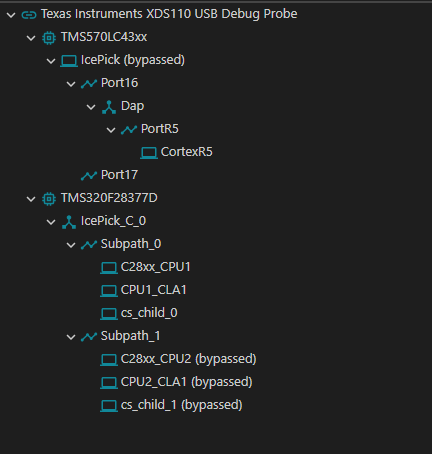Collapse the Port16 node
This screenshot has width=432, height=454.
(x=71, y=84)
